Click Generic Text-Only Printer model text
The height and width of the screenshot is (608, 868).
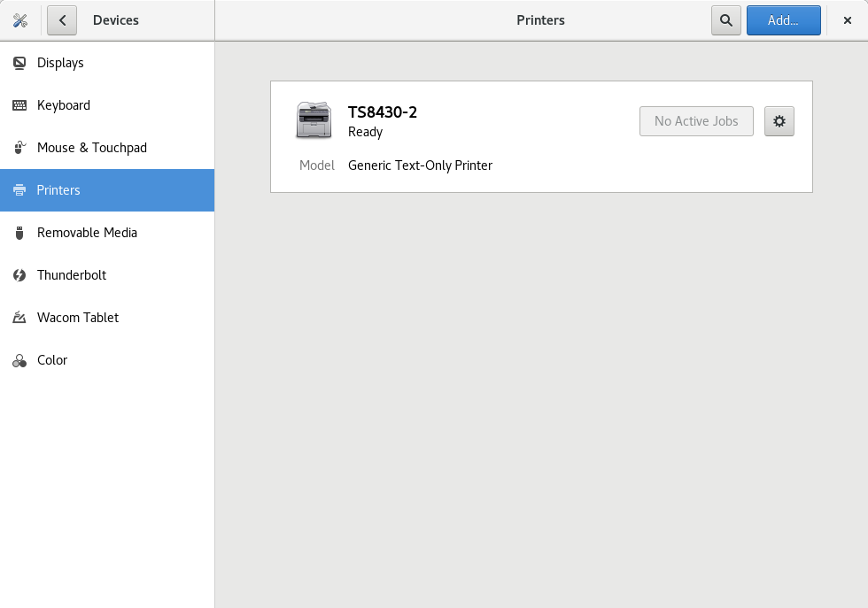click(420, 165)
